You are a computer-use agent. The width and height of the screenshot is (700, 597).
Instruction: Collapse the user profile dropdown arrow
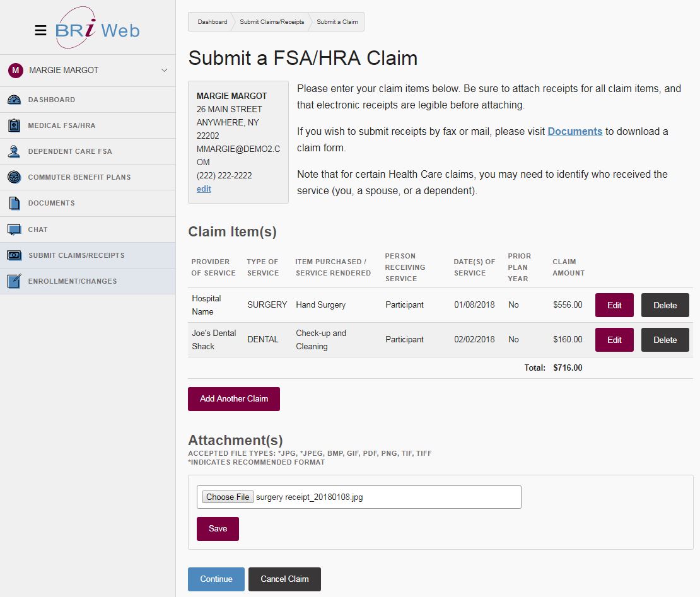[x=165, y=71]
